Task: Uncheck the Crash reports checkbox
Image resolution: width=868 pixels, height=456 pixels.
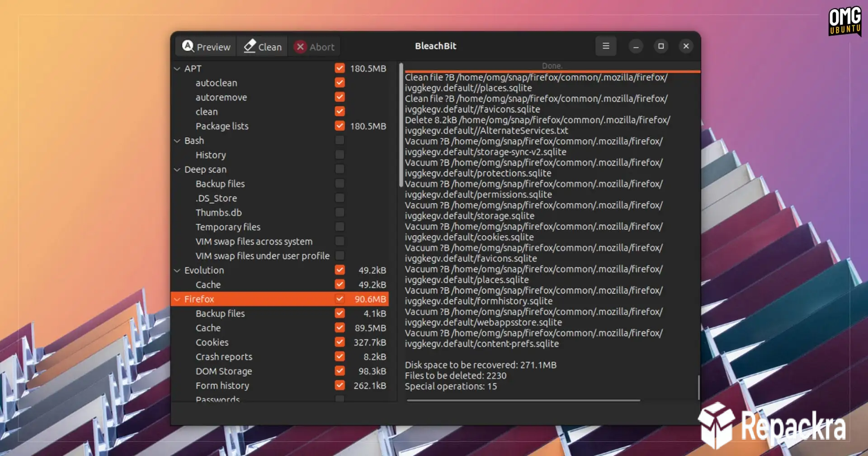Action: [340, 356]
